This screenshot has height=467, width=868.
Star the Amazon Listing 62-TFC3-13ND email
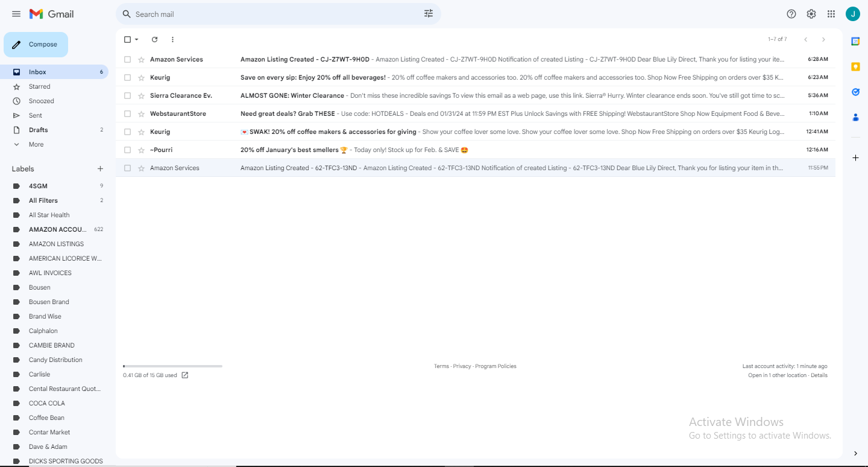pos(141,168)
